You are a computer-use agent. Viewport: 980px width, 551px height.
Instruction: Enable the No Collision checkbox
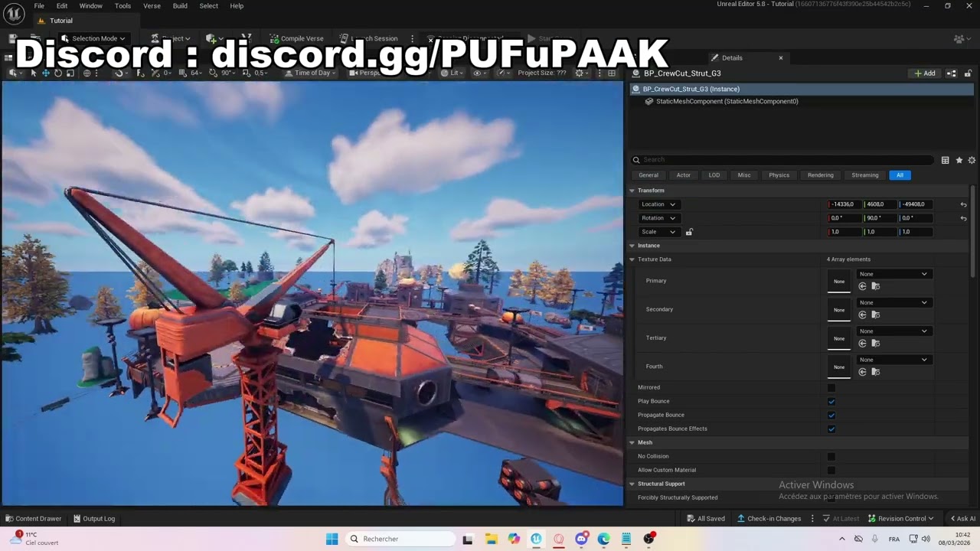831,457
